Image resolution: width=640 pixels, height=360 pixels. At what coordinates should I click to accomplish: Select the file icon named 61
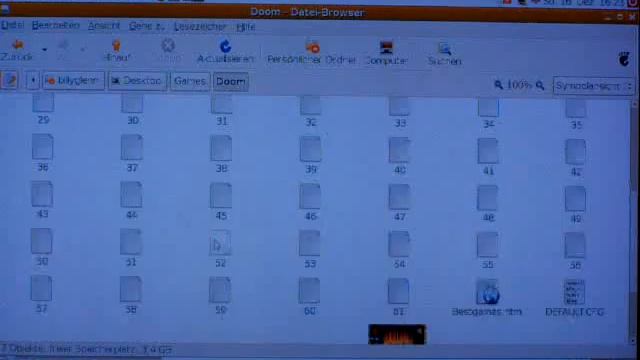coord(398,291)
